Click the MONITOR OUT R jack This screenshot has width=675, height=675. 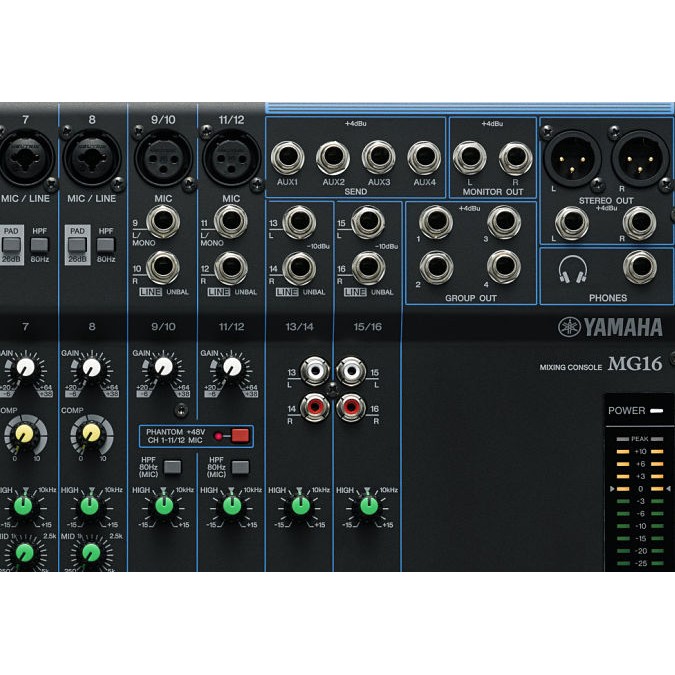tap(516, 158)
